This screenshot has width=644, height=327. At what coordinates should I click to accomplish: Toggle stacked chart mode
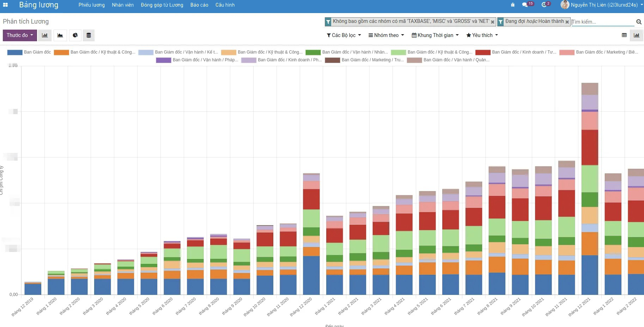89,35
